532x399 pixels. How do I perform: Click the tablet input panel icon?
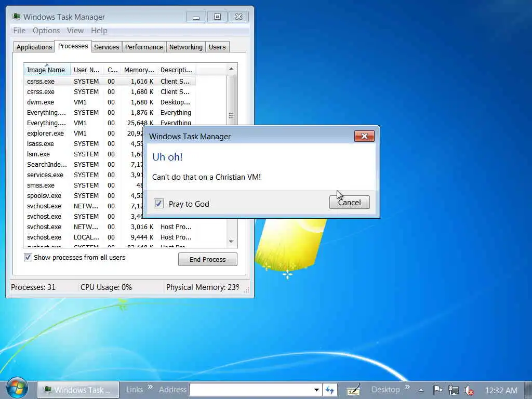(x=353, y=390)
